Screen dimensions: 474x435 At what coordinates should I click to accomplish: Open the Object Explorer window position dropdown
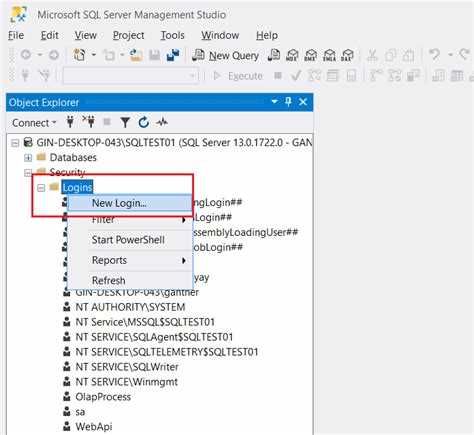[x=274, y=101]
